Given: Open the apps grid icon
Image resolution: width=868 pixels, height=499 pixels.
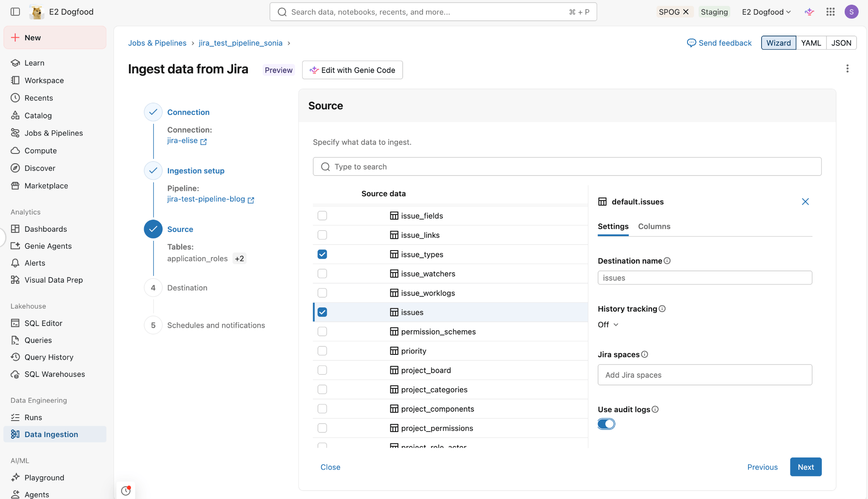Looking at the screenshot, I should pos(830,12).
